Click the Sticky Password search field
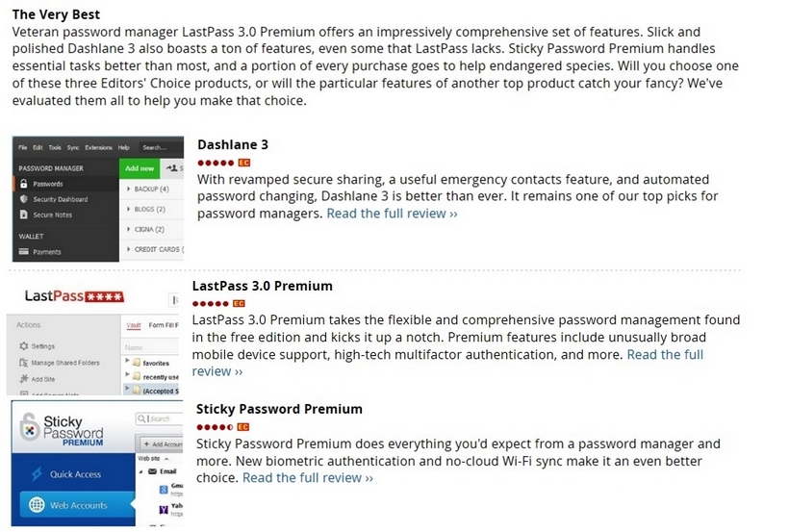The width and height of the screenshot is (789, 532). coord(164,419)
